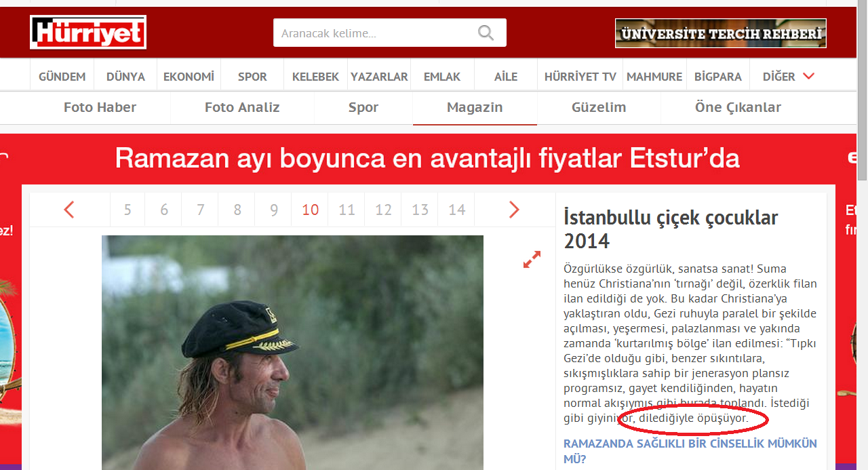
Task: Type in the Aranacak kelime search field
Action: pyautogui.click(x=373, y=33)
